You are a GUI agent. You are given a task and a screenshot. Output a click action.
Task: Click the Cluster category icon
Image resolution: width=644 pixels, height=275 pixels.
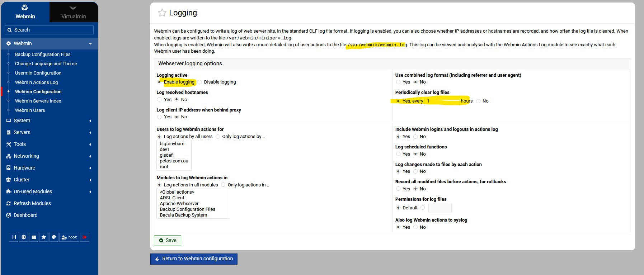point(9,180)
